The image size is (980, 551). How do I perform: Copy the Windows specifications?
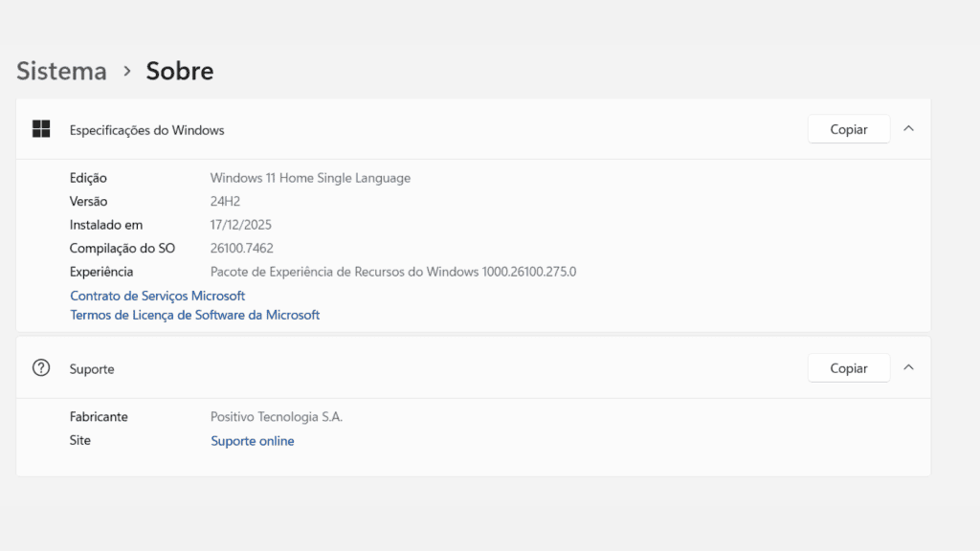point(848,129)
